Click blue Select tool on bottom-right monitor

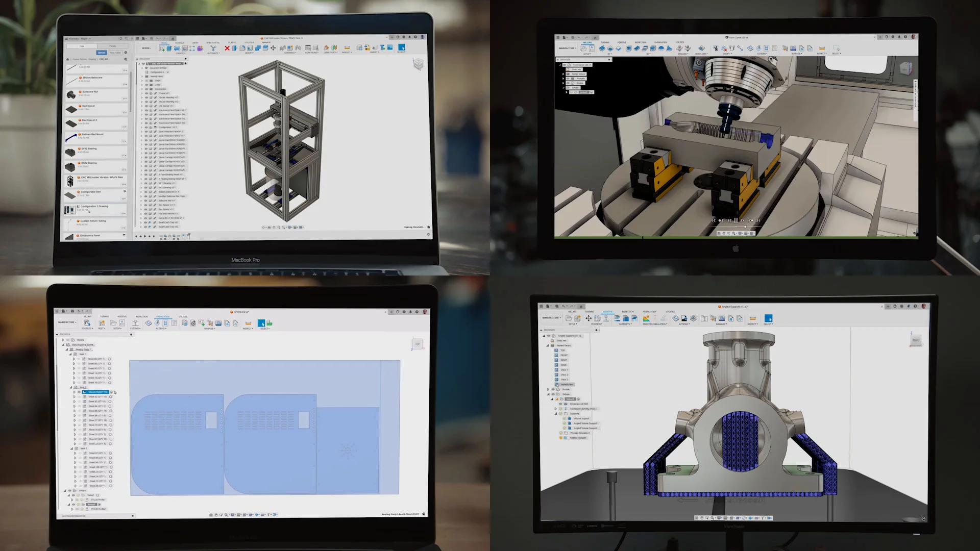pos(768,318)
